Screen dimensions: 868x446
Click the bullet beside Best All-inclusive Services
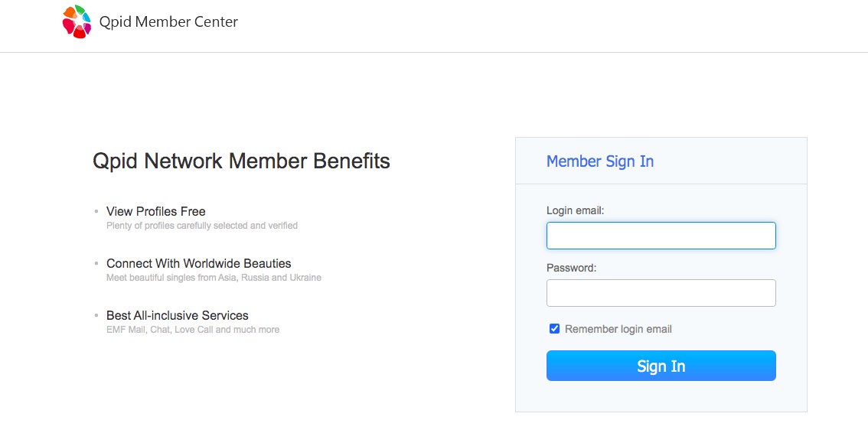[x=96, y=315]
